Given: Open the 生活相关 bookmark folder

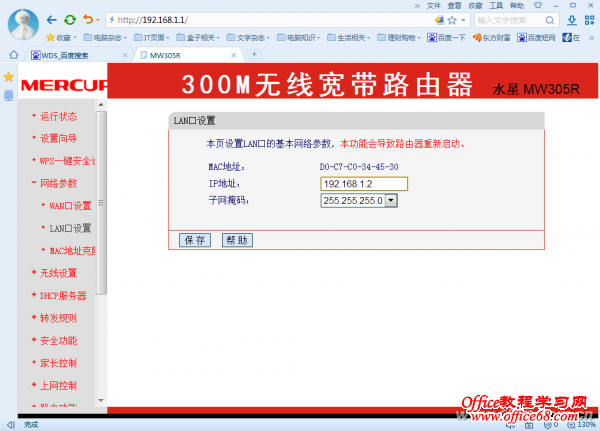Looking at the screenshot, I should click(x=349, y=37).
